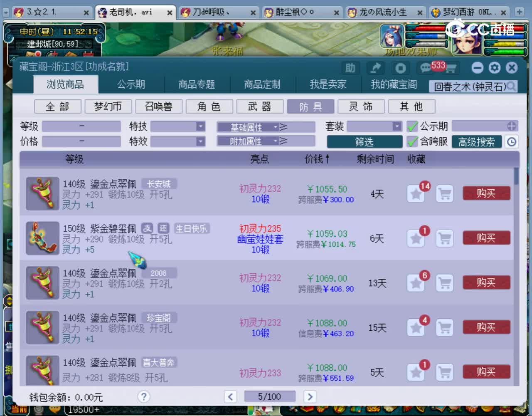Viewport: 532px width, 416px height.
Task: Click the share arrow icon
Action: [x=376, y=68]
